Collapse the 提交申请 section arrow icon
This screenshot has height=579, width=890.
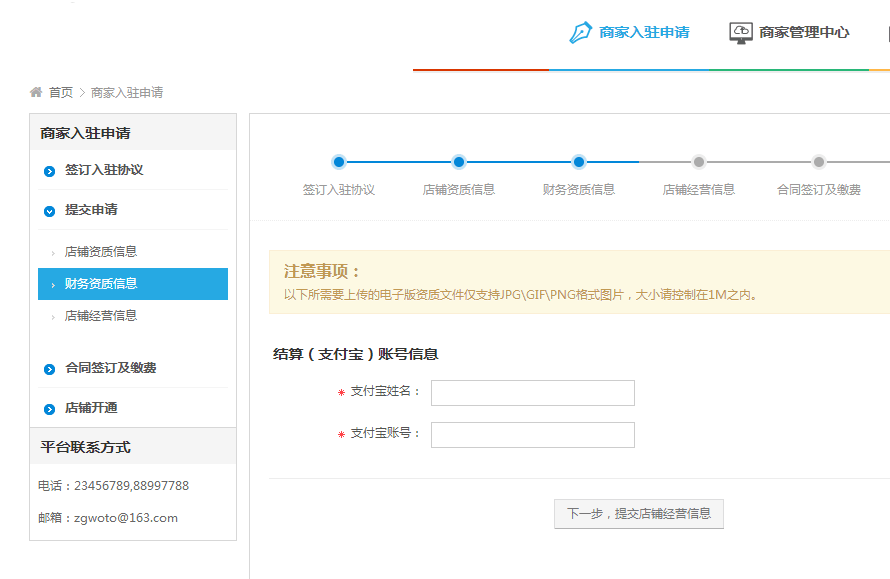click(x=49, y=211)
